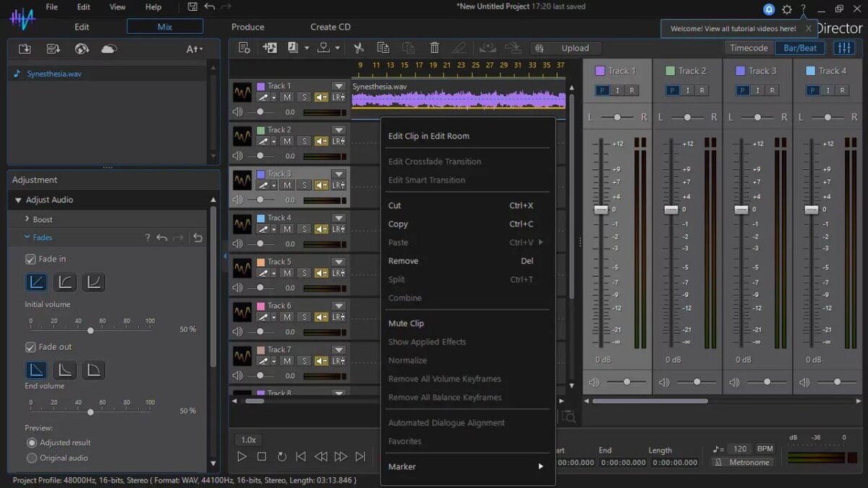Select the Original audio preview option

click(x=31, y=458)
